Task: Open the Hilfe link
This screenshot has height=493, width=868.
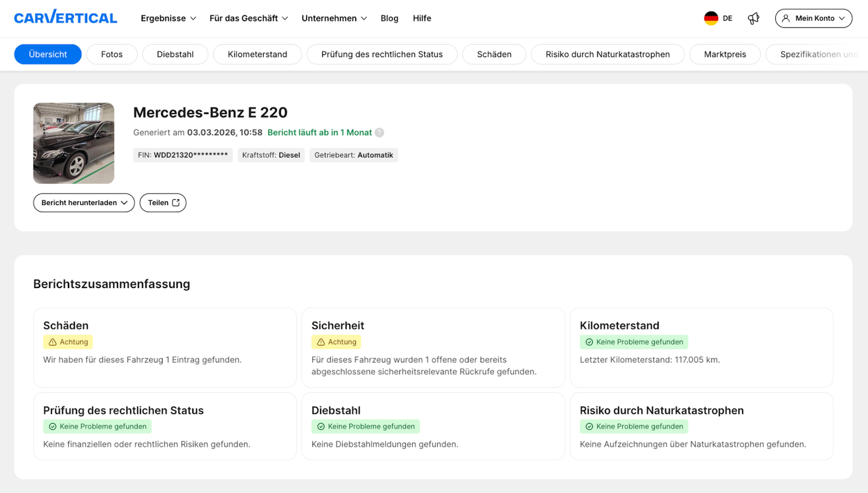Action: 422,18
